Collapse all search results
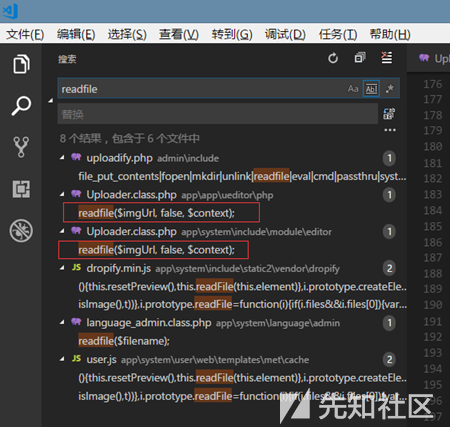 coord(360,58)
